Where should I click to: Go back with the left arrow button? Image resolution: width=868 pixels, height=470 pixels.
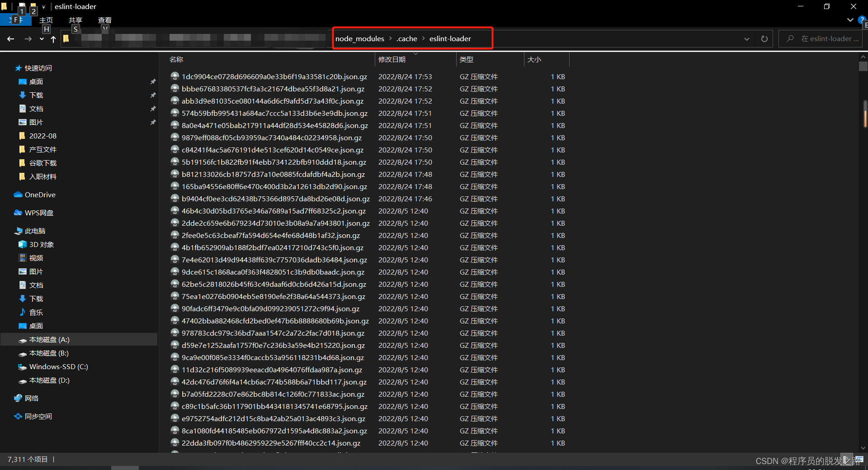(x=10, y=39)
